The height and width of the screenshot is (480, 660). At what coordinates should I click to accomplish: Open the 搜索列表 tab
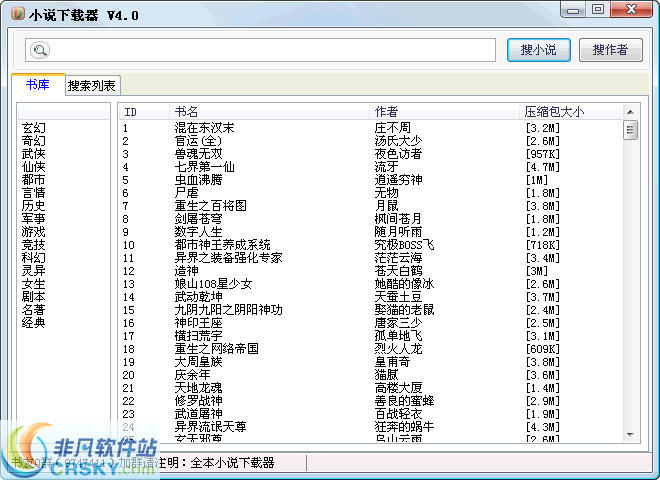(x=92, y=86)
